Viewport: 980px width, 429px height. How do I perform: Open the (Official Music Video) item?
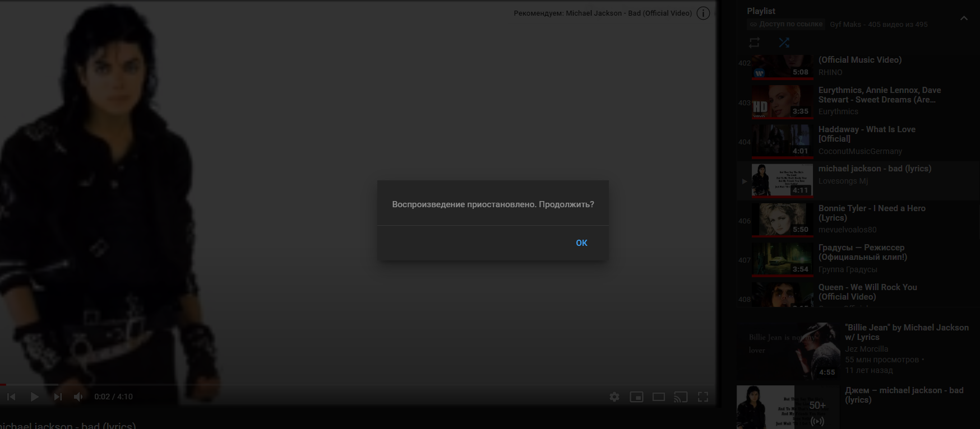tap(858, 68)
